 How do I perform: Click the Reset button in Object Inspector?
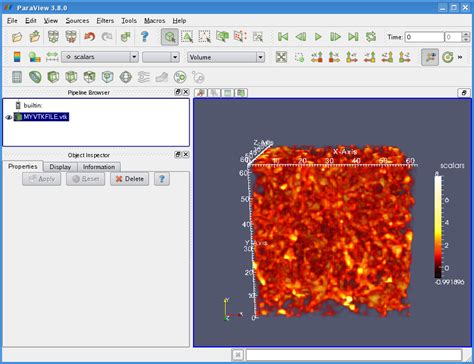(85, 179)
